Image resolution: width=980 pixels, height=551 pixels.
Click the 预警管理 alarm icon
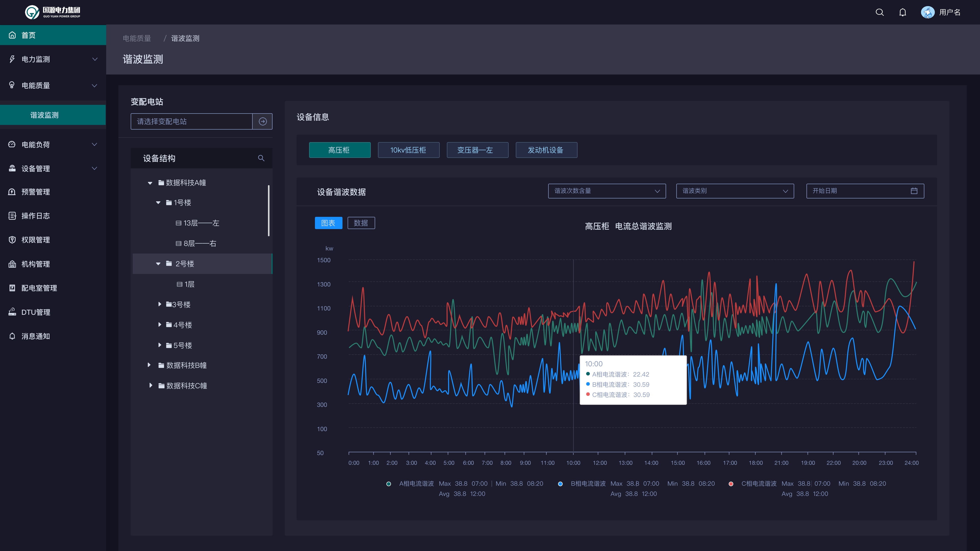(12, 192)
